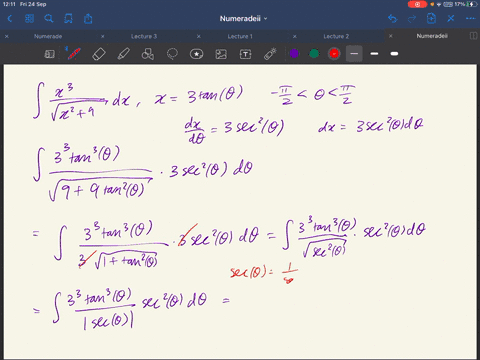This screenshot has width=480, height=360.
Task: Select the Eraser tool
Action: pos(99,54)
